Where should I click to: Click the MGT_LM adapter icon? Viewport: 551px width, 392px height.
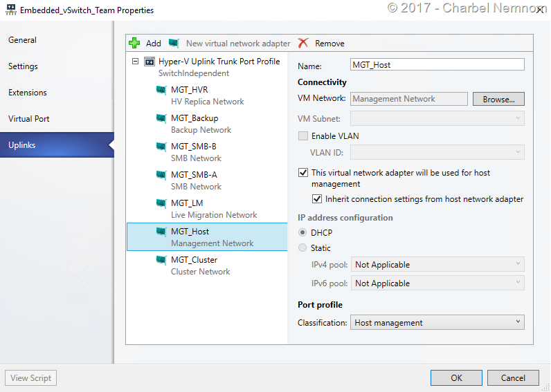click(161, 203)
